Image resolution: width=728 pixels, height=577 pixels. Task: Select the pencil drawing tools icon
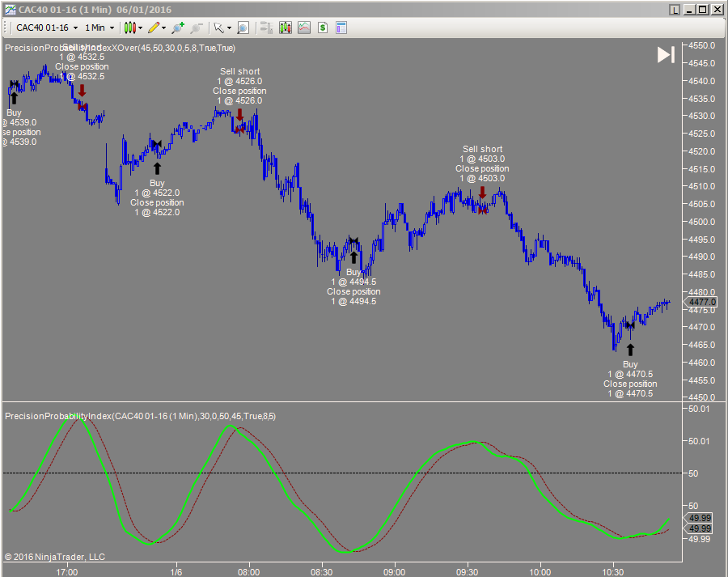tap(152, 28)
